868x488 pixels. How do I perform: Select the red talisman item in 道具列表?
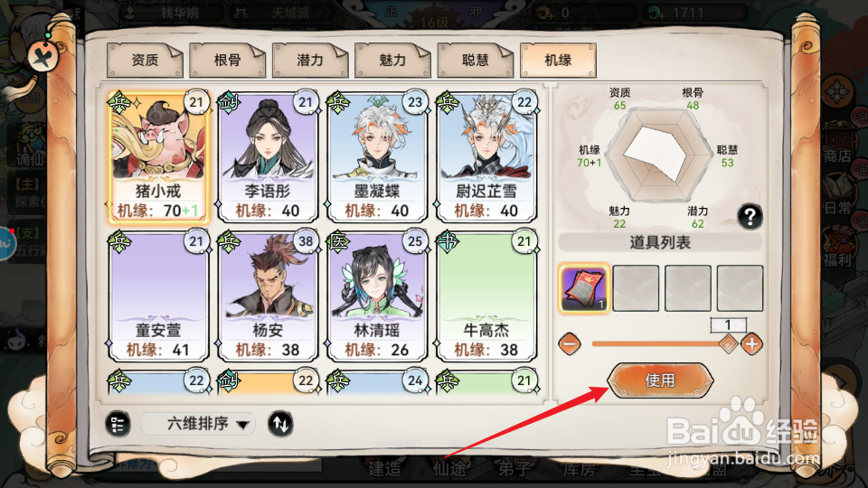[583, 288]
